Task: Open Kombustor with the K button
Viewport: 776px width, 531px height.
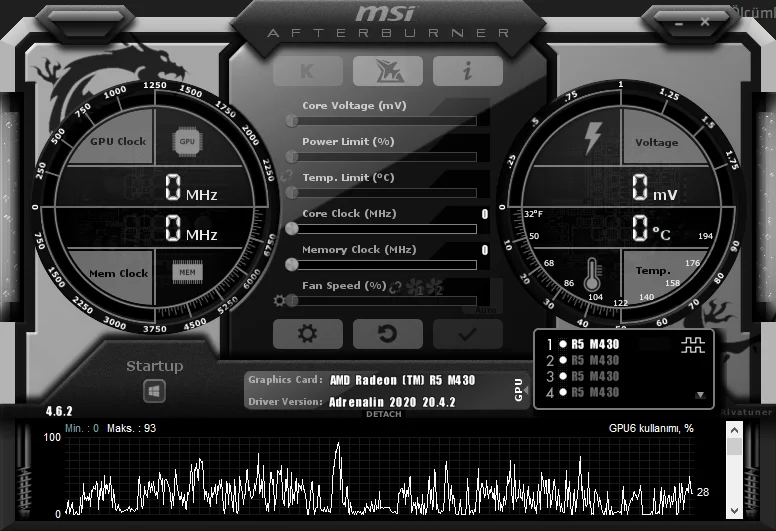Action: click(307, 71)
